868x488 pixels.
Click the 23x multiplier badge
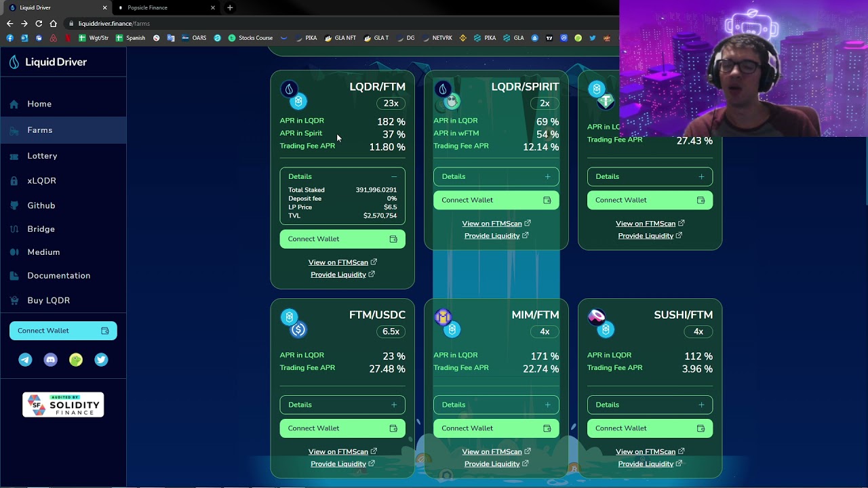coord(391,103)
